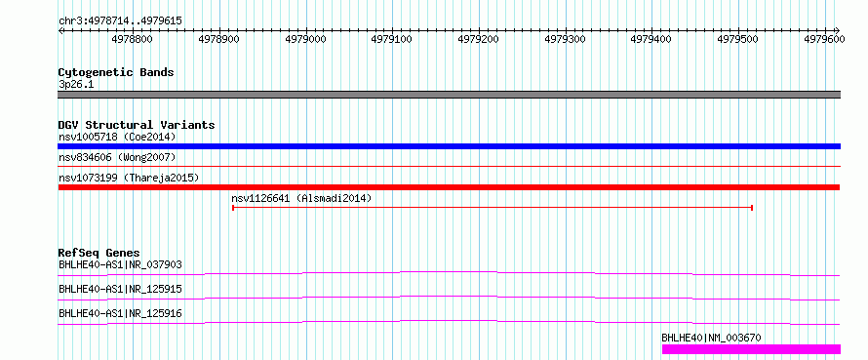868x360 pixels.
Task: Open the nsv1126641 (Alsmadi2014) label
Action: pos(301,198)
